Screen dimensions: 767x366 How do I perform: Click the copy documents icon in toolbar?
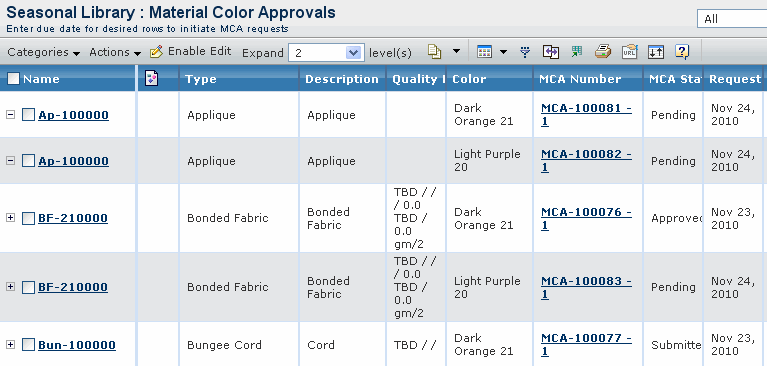point(434,51)
